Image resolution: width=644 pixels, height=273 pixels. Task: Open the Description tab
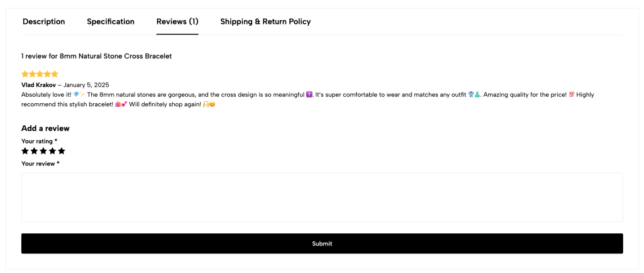tap(43, 21)
